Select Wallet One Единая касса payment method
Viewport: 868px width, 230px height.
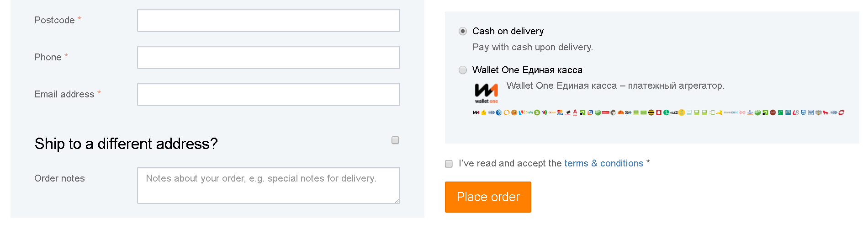pyautogui.click(x=463, y=70)
